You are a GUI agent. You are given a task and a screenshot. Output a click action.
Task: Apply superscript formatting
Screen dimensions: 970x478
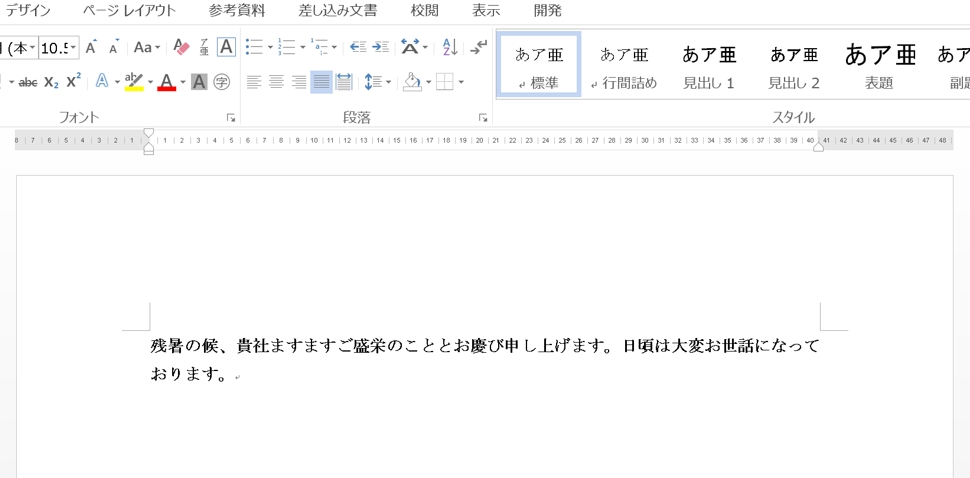point(73,82)
